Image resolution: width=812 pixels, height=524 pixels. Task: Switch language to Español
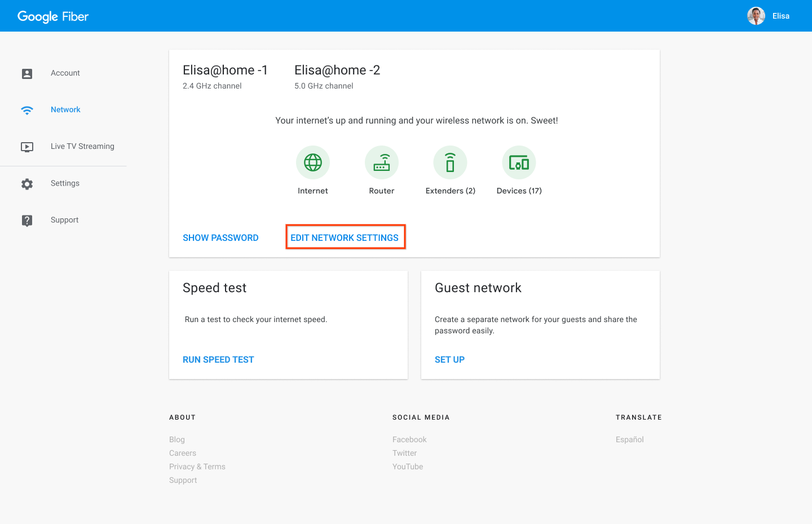(x=630, y=439)
